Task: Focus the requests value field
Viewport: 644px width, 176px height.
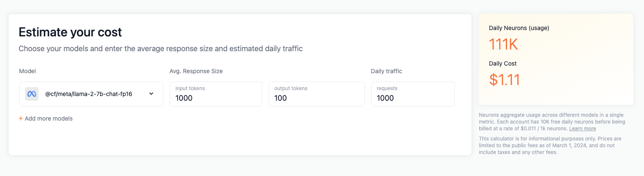Action: [x=385, y=98]
